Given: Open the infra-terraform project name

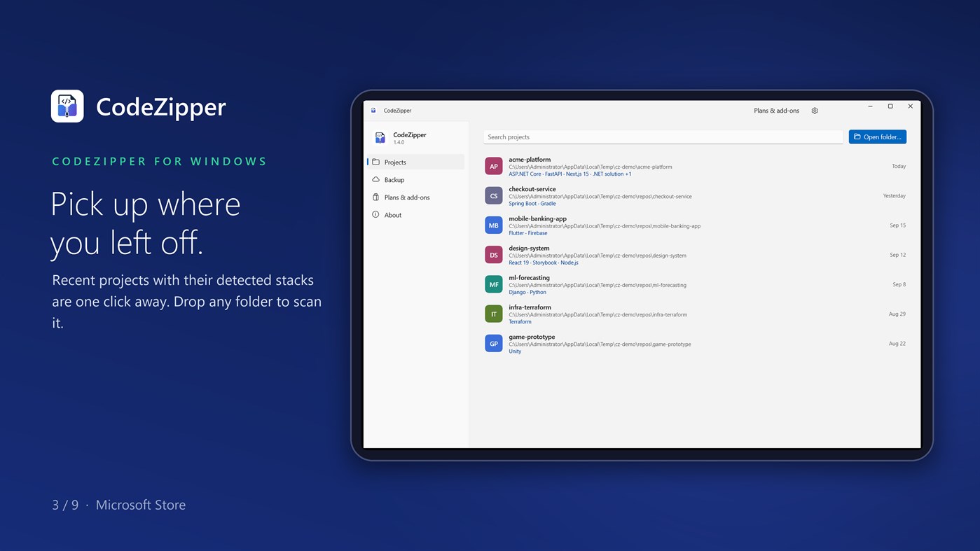Looking at the screenshot, I should pyautogui.click(x=530, y=307).
